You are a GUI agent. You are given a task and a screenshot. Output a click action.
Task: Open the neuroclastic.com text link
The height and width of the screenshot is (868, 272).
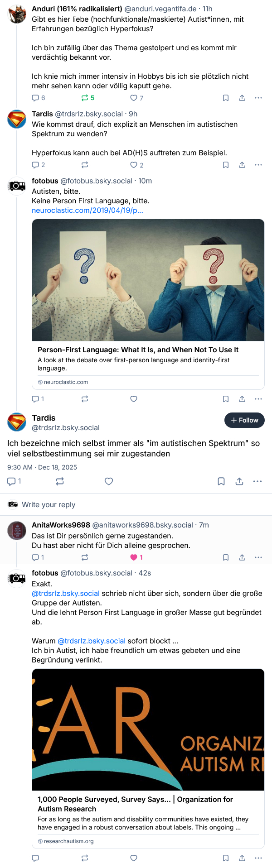[87, 210]
